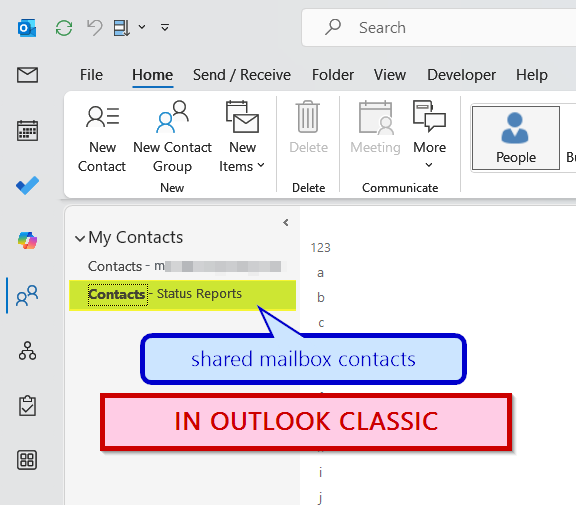Open Customize Quick Access Toolbar dropdown
The height and width of the screenshot is (505, 576).
click(165, 27)
